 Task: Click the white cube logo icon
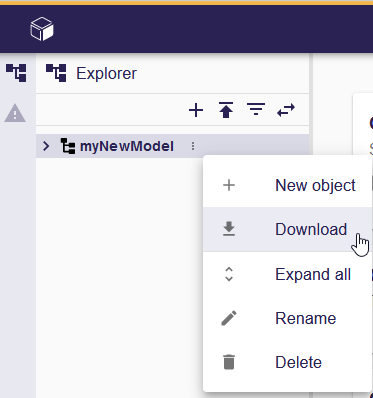pyautogui.click(x=42, y=29)
